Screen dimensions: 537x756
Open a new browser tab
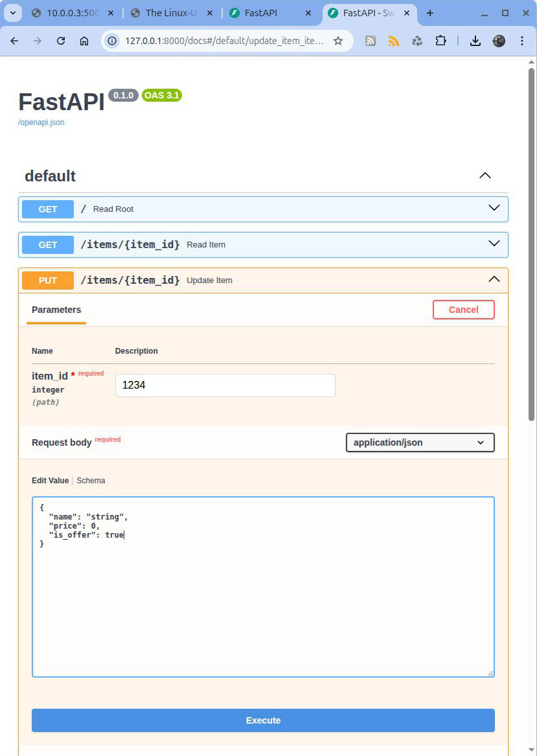[x=429, y=13]
